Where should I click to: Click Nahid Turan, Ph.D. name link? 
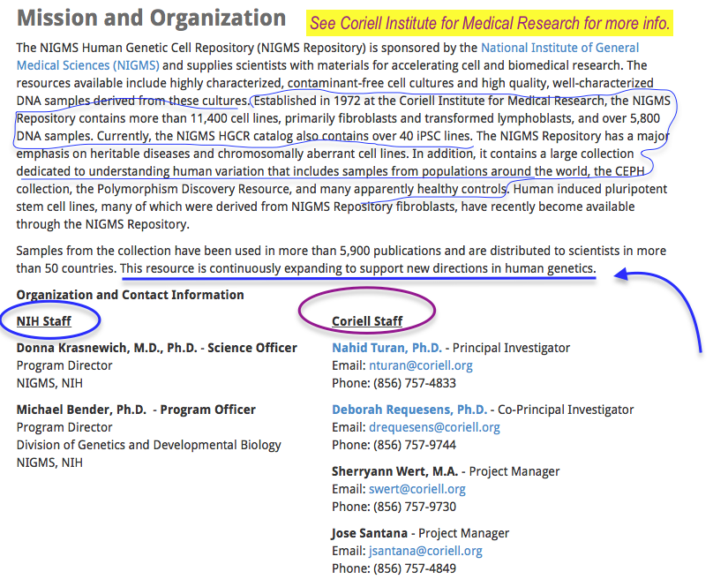coord(387,348)
